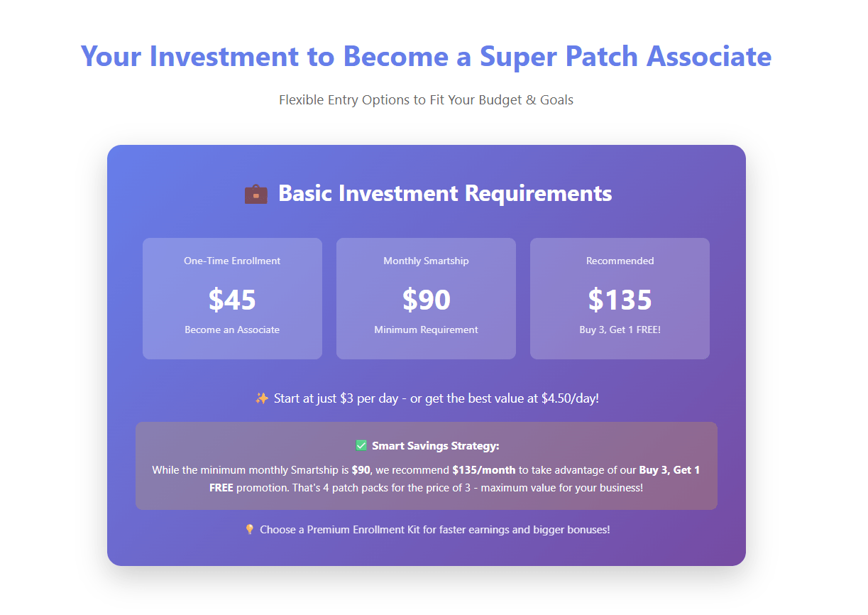Click the Choose a Premium Enrollment Kit text

(x=434, y=530)
